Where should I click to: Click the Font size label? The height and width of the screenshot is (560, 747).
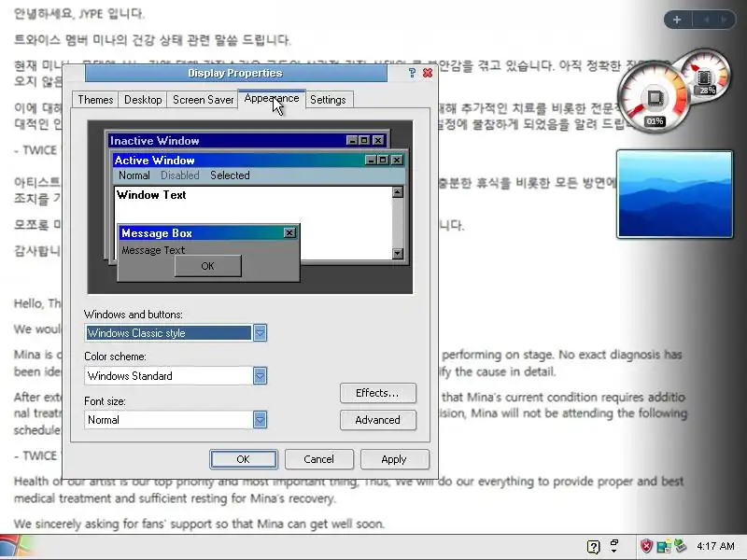click(105, 401)
